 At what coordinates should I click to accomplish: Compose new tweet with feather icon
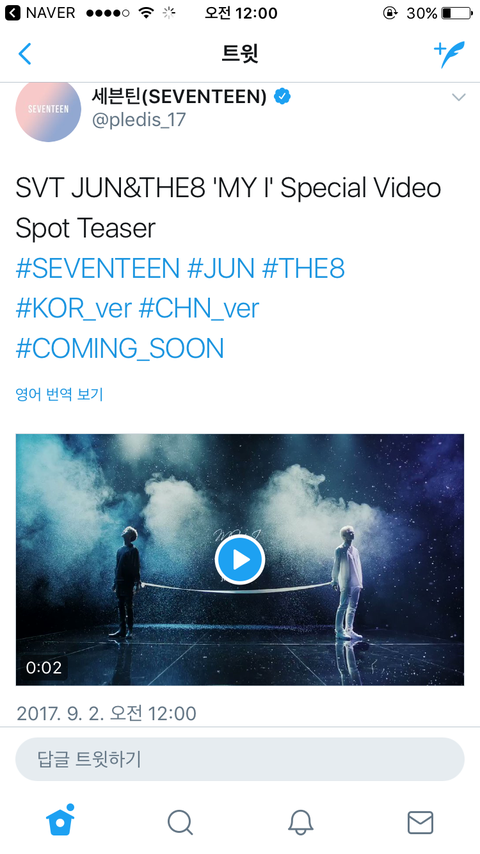coord(449,54)
